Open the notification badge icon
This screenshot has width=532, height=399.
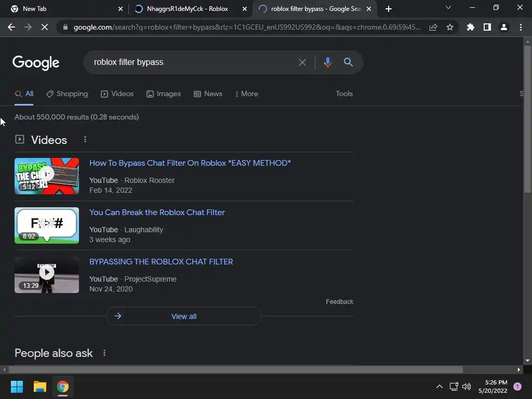pos(517,387)
